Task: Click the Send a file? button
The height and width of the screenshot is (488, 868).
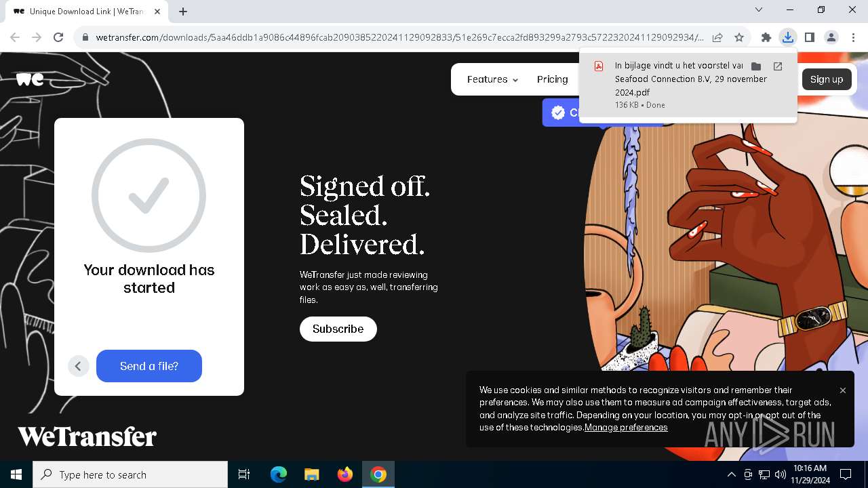Action: click(x=149, y=366)
